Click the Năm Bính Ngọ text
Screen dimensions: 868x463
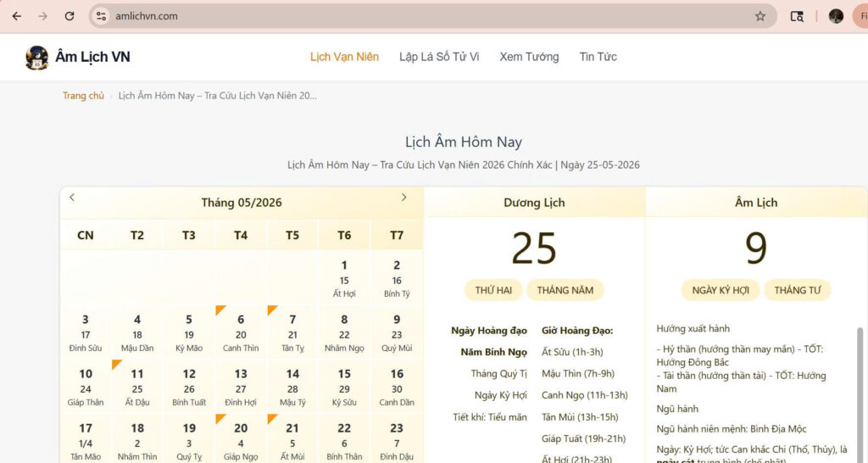[494, 352]
